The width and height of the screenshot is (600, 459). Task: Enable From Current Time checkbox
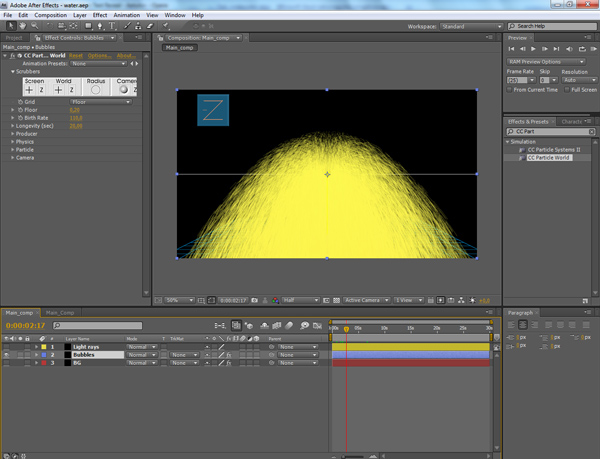pyautogui.click(x=509, y=90)
